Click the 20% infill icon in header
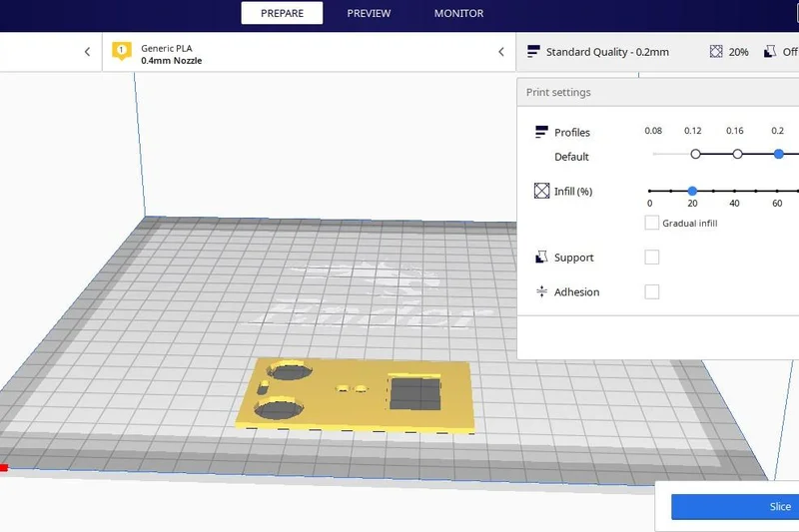This screenshot has height=532, width=799. (x=717, y=52)
